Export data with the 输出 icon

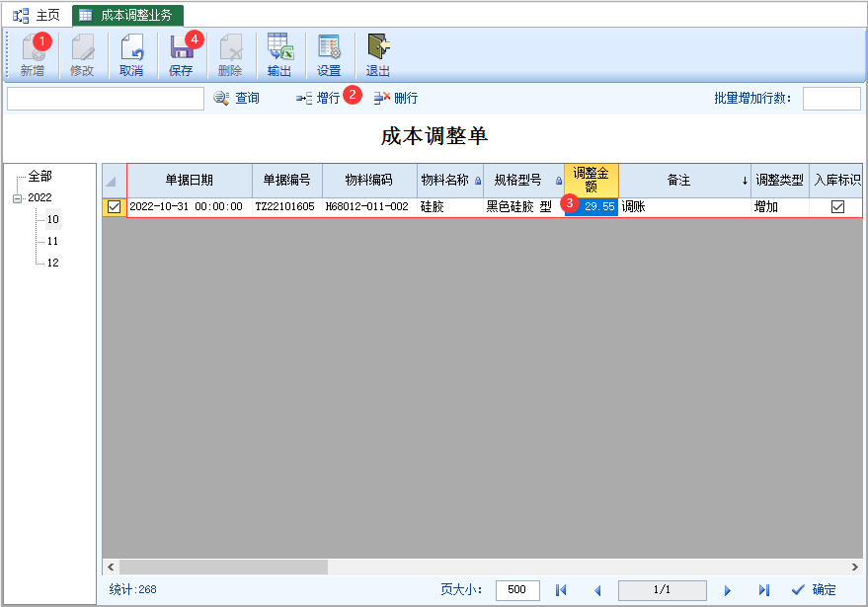point(279,55)
